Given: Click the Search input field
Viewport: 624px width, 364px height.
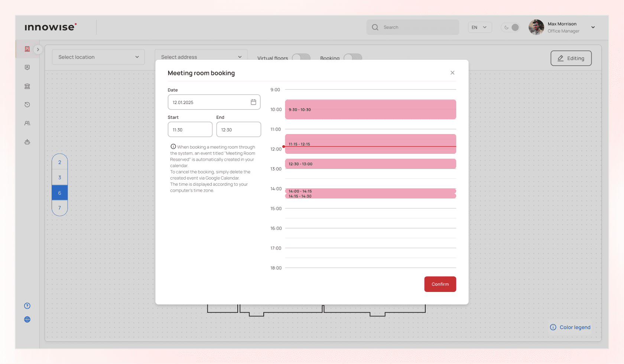Looking at the screenshot, I should [413, 27].
